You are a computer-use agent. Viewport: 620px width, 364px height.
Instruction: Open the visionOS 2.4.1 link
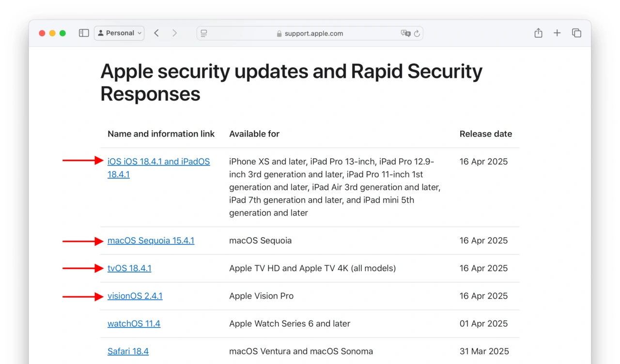[x=135, y=296]
